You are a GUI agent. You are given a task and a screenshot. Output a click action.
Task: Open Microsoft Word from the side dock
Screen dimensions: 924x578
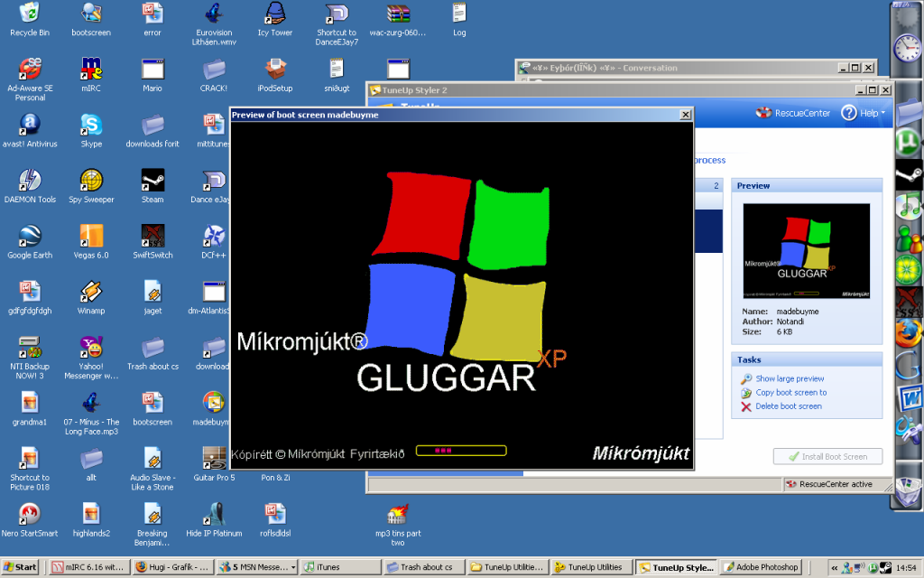[910, 397]
